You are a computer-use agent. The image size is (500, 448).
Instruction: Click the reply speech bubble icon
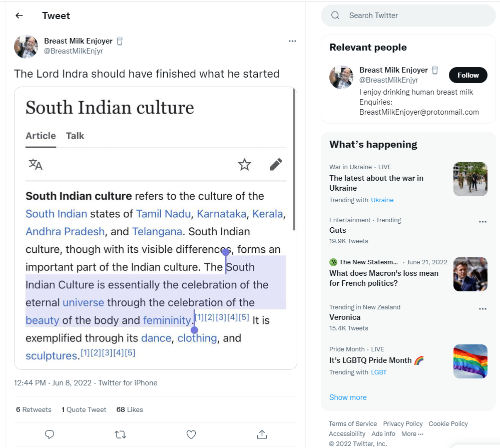(50, 434)
